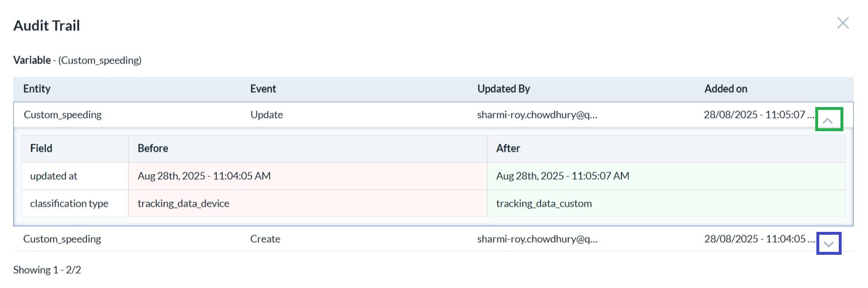Click the Update row's truncated email address
868x288 pixels.
point(537,115)
